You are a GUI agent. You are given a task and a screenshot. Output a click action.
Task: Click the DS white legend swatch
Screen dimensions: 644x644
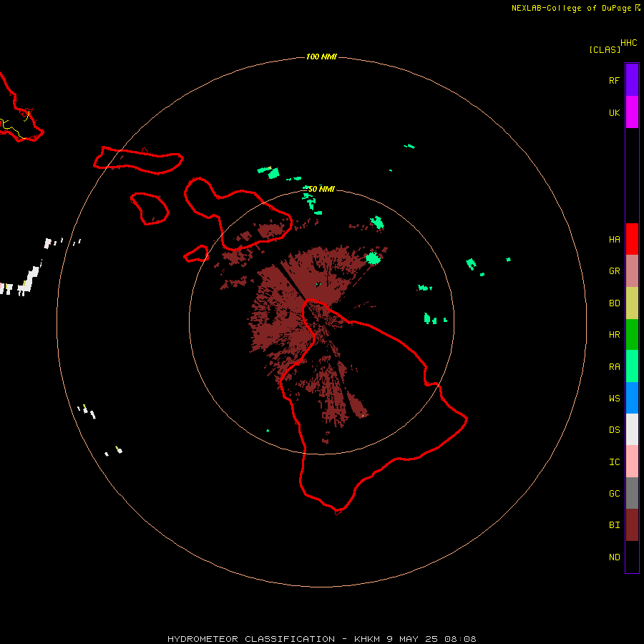click(632, 429)
